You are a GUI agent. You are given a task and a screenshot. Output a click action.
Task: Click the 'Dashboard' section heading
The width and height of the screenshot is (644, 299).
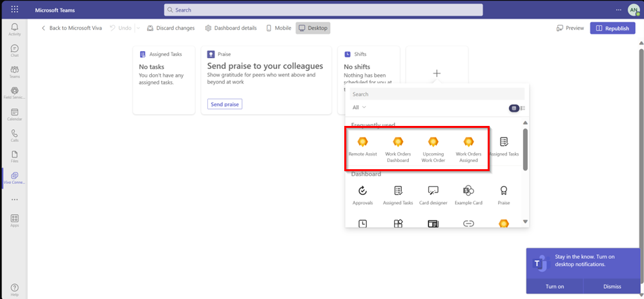pyautogui.click(x=366, y=174)
